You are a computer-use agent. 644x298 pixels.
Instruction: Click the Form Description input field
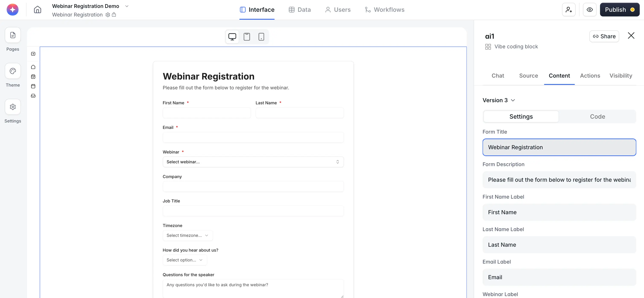pyautogui.click(x=559, y=180)
